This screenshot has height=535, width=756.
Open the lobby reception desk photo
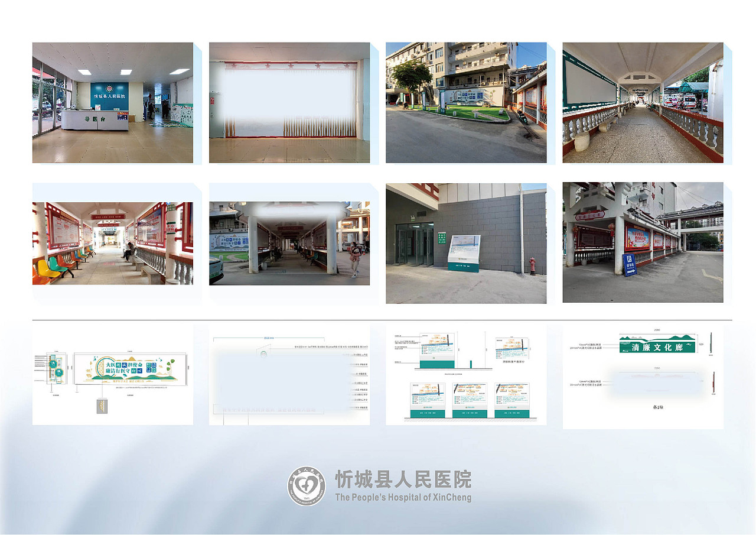(112, 102)
